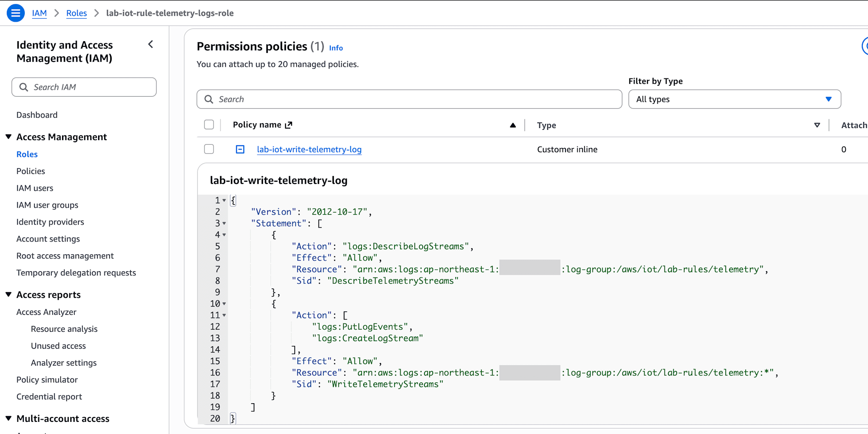
Task: Open the hamburger navigation menu
Action: (16, 13)
